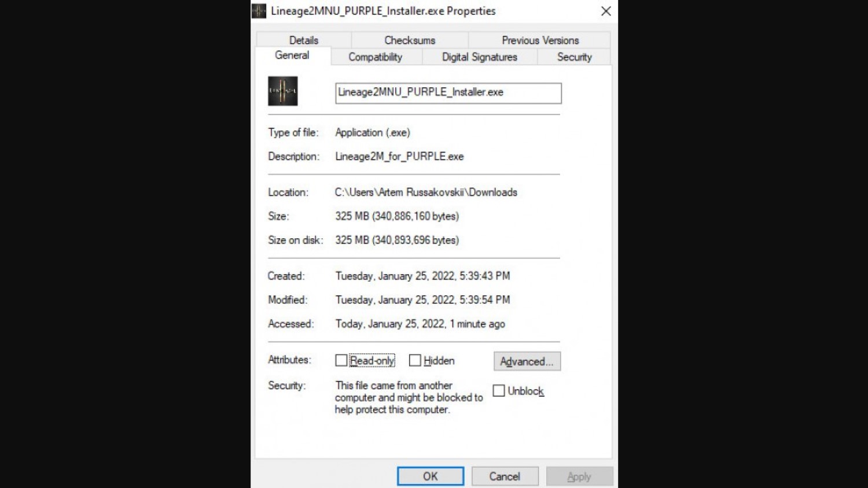Switch to the Security tab
The height and width of the screenshot is (488, 868).
[x=574, y=57]
